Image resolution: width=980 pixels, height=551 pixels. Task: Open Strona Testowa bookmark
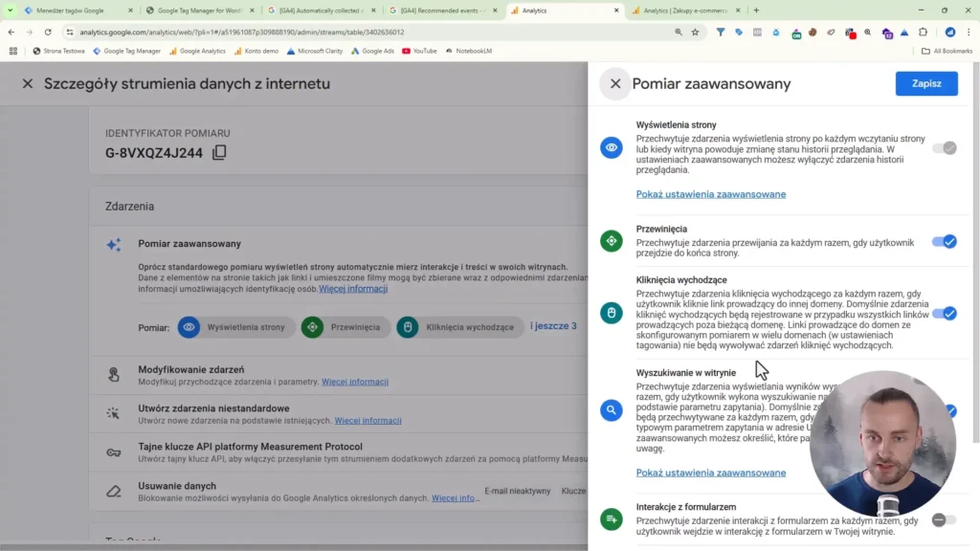point(58,52)
